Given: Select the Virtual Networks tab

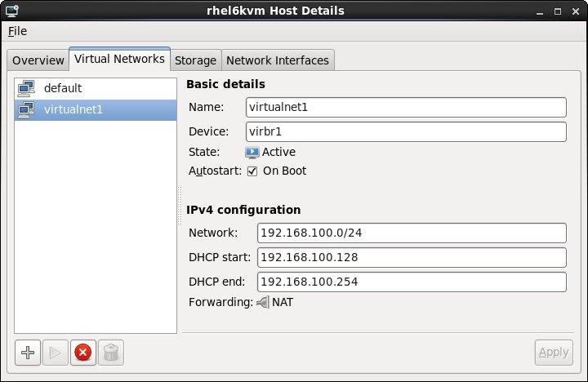Looking at the screenshot, I should (x=119, y=59).
